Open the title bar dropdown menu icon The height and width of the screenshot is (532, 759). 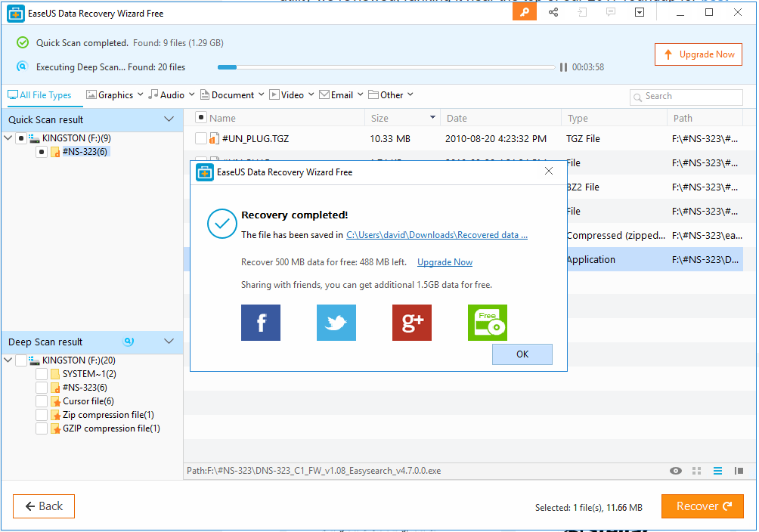coord(640,13)
